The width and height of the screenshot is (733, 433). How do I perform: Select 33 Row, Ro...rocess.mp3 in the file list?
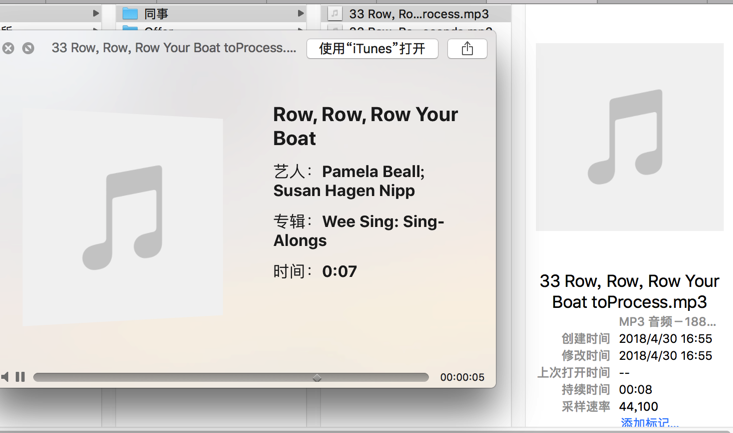419,14
